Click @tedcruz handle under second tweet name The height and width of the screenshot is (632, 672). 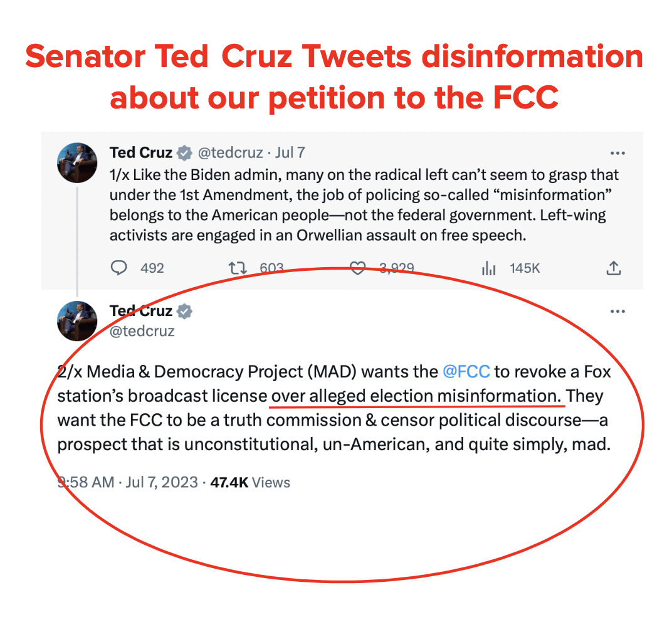pyautogui.click(x=142, y=331)
